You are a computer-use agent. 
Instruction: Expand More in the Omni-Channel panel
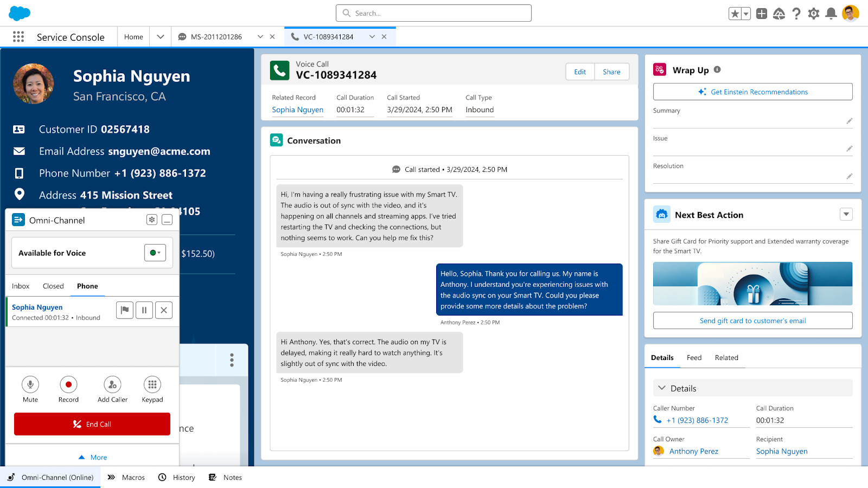[x=92, y=457]
